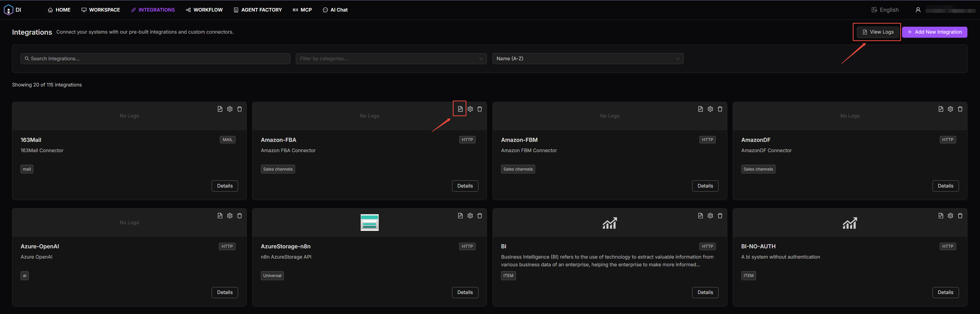Open settings gear on 163Mail card
The height and width of the screenshot is (314, 980).
[230, 109]
